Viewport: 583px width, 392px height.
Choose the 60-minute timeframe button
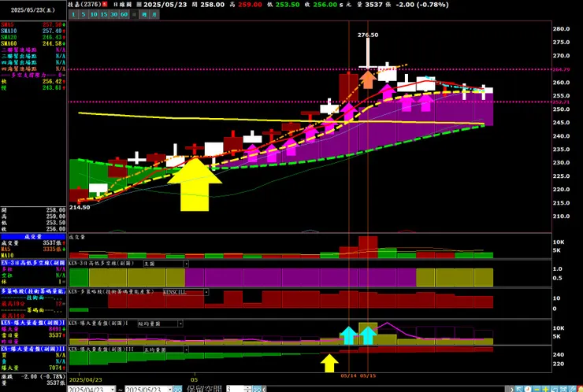124,14
